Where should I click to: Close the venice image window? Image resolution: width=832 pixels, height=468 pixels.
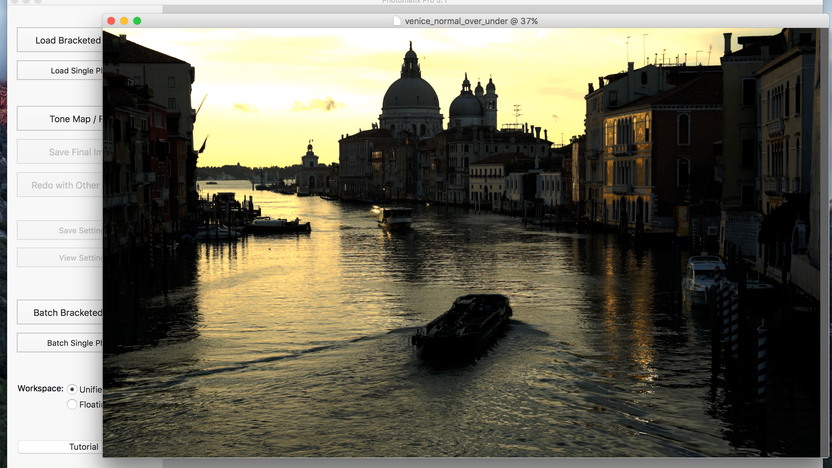pyautogui.click(x=111, y=21)
